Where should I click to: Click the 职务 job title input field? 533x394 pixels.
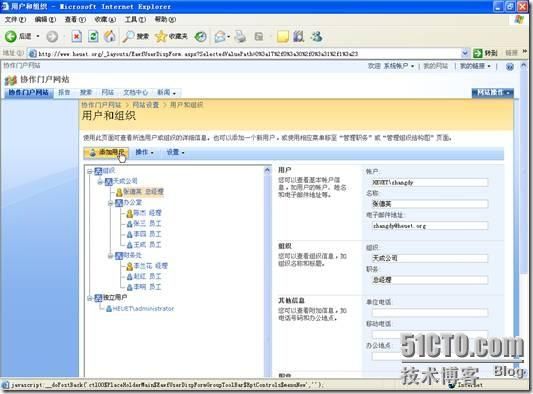point(430,280)
